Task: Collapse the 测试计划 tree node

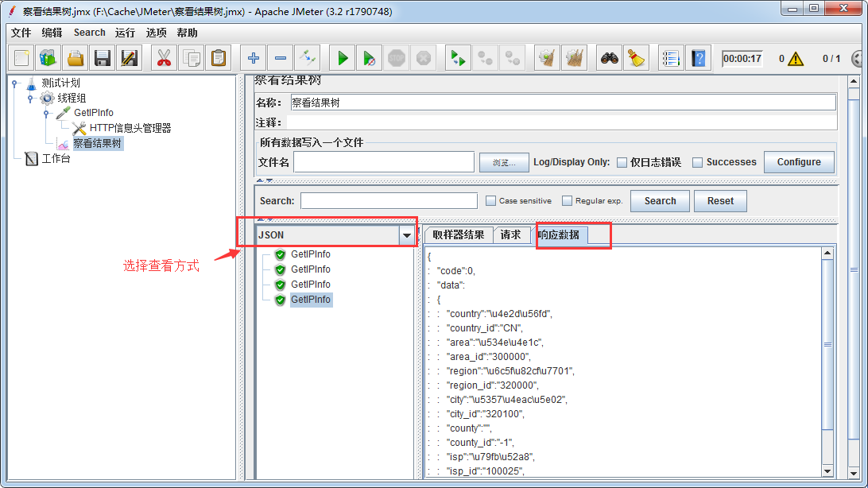Action: tap(15, 83)
